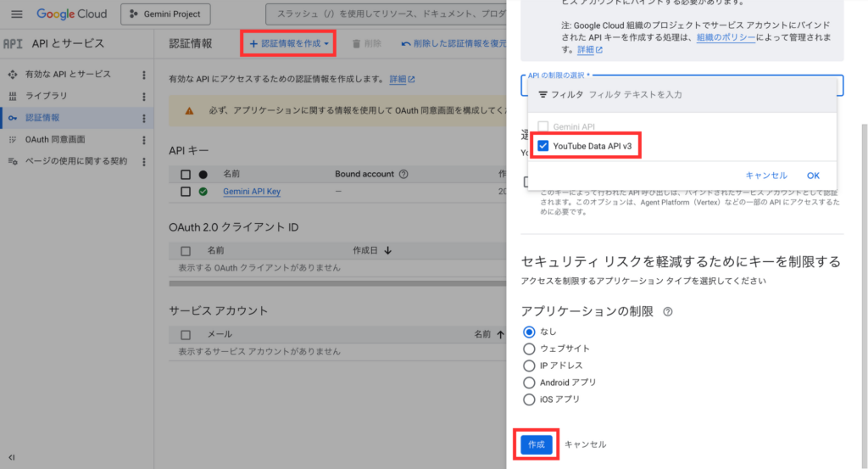Select all API keys header checkbox
Viewport: 868px width, 469px height.
coord(186,175)
